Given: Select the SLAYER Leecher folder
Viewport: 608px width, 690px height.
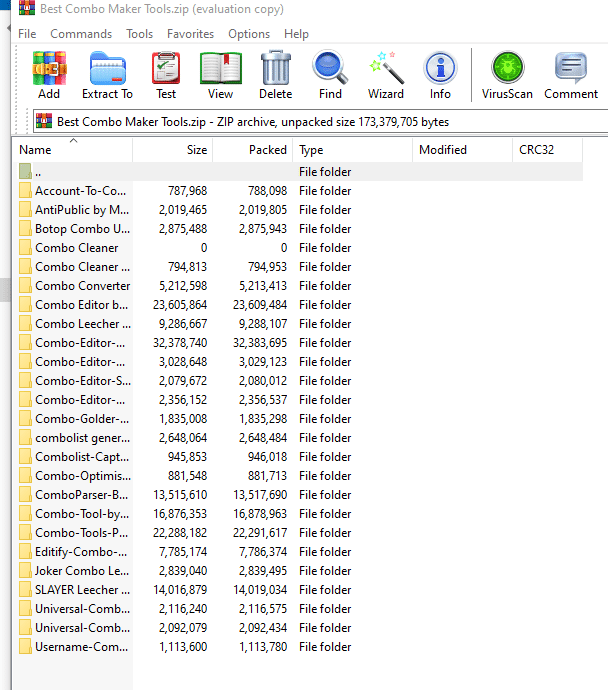Looking at the screenshot, I should tap(82, 590).
